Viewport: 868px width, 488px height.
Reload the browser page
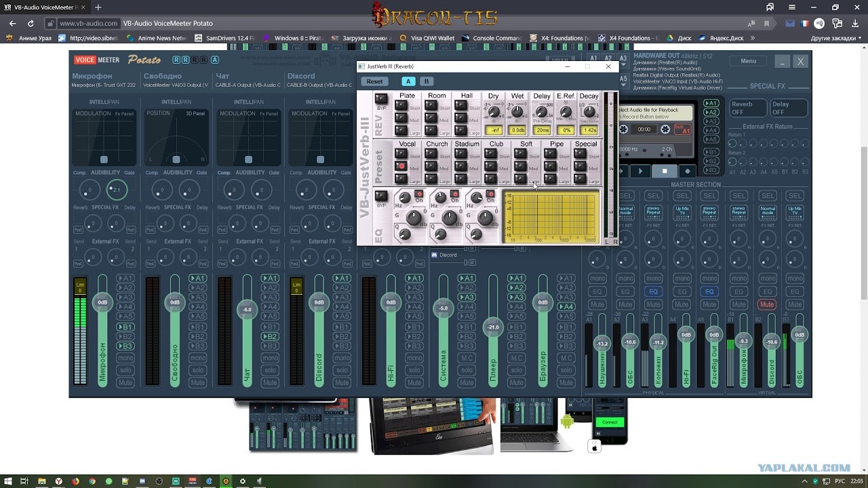click(31, 23)
